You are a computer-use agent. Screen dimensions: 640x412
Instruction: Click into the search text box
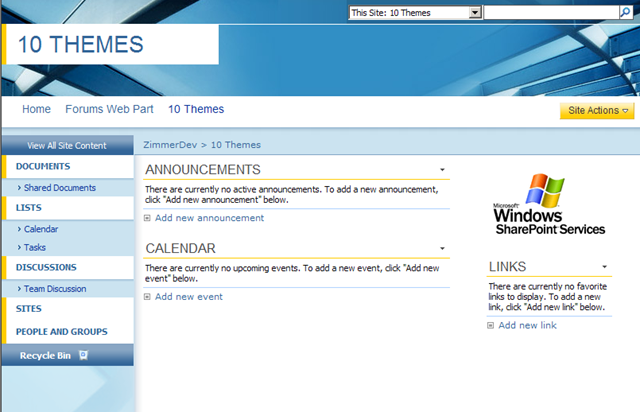(x=549, y=13)
